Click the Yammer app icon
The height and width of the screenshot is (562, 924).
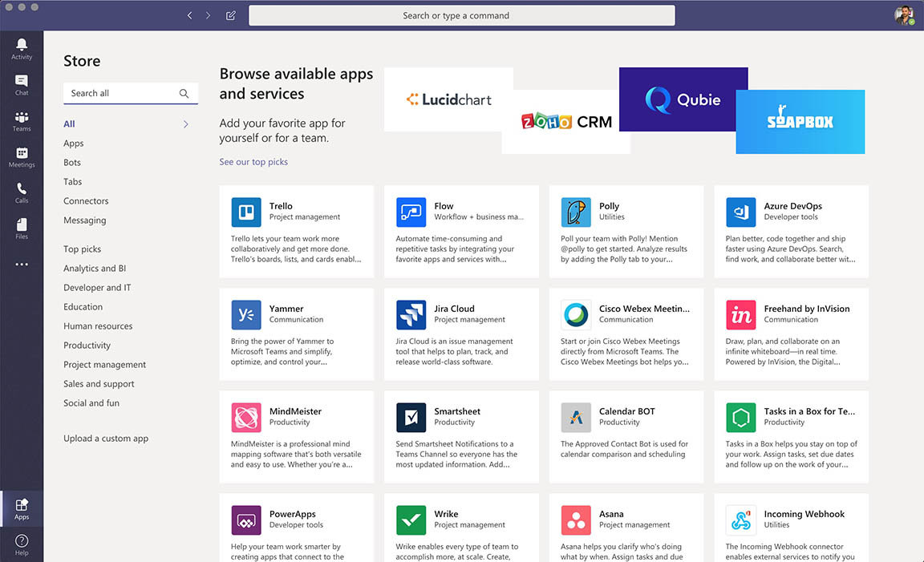pyautogui.click(x=246, y=314)
